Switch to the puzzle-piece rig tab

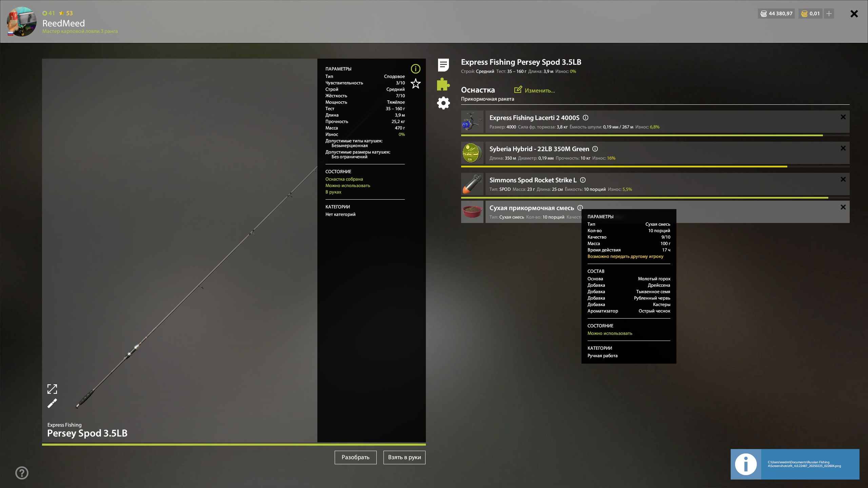[443, 84]
